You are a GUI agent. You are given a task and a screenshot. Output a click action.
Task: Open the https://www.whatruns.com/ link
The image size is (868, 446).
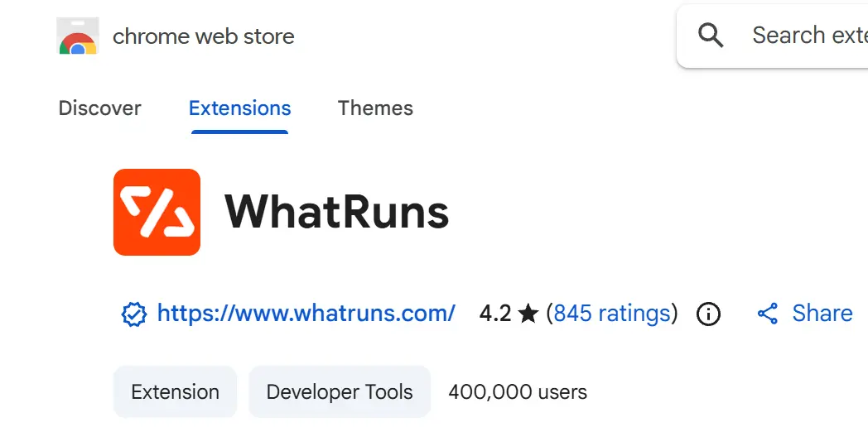pos(306,314)
